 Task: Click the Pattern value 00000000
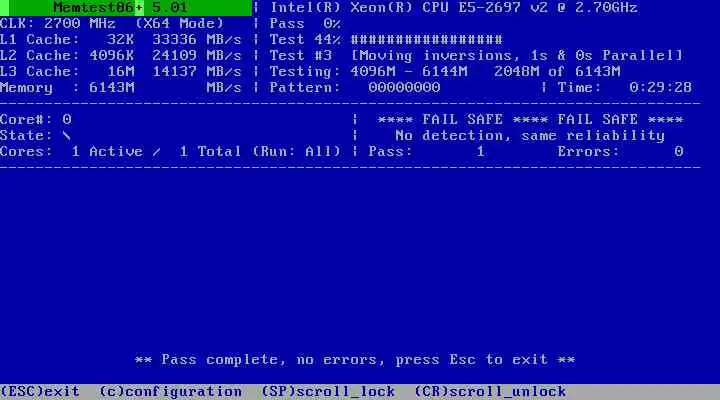pyautogui.click(x=404, y=87)
